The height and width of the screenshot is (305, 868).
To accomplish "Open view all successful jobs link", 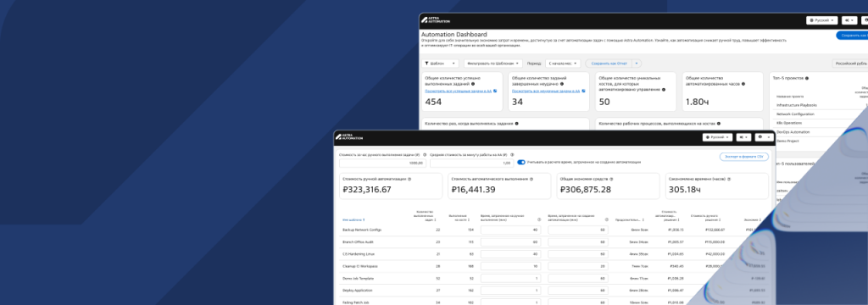I will tap(458, 91).
